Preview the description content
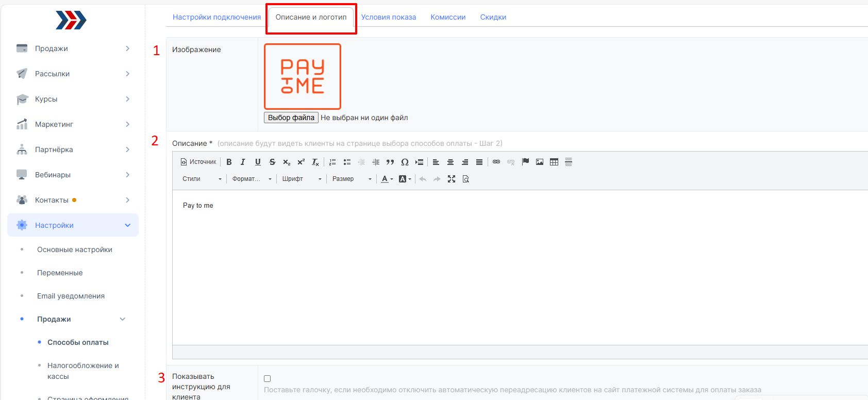The image size is (868, 400). click(466, 179)
